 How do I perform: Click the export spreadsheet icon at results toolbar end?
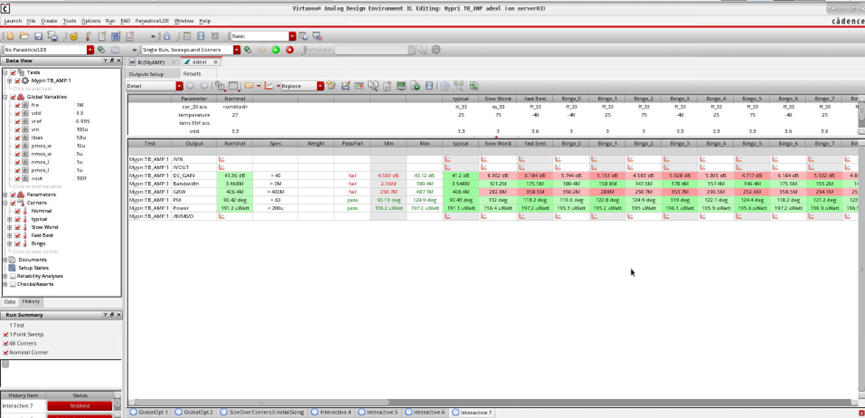point(474,86)
